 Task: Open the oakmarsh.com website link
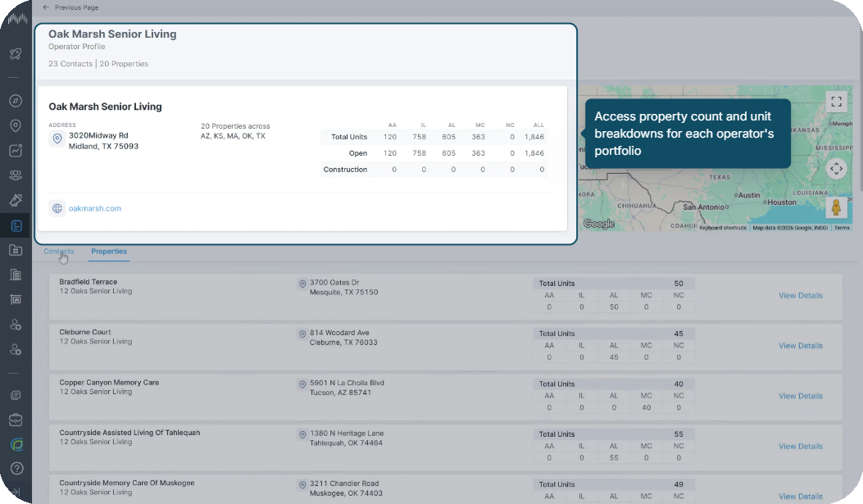(x=95, y=208)
